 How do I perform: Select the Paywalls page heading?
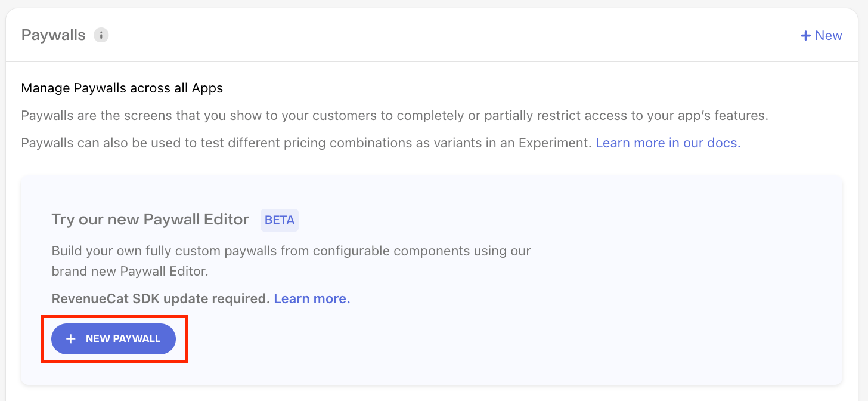tap(52, 35)
